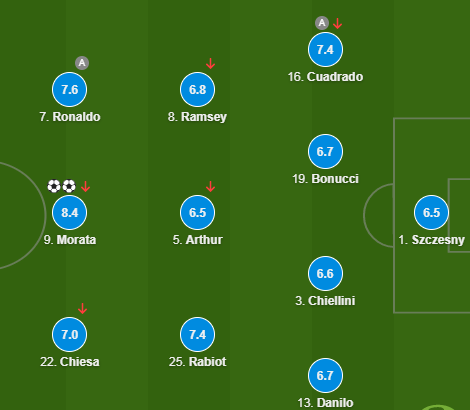
Task: Open the 16. Cuadrado player name
Action: pyautogui.click(x=325, y=77)
